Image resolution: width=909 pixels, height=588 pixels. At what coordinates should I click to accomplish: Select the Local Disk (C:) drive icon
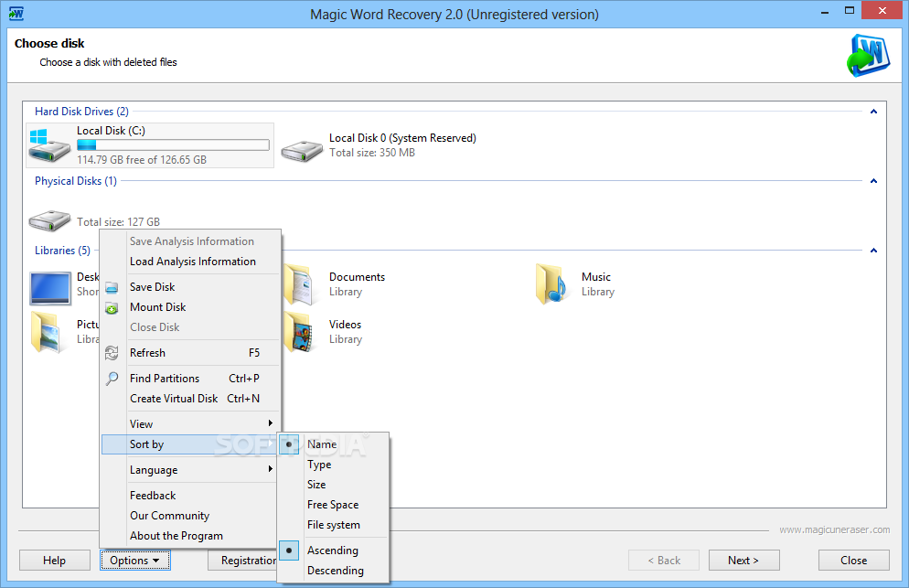coord(49,145)
